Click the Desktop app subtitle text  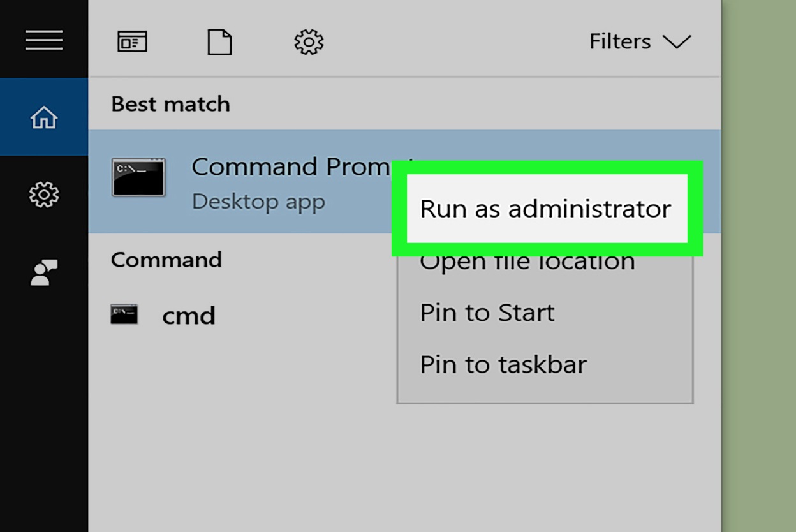tap(258, 202)
